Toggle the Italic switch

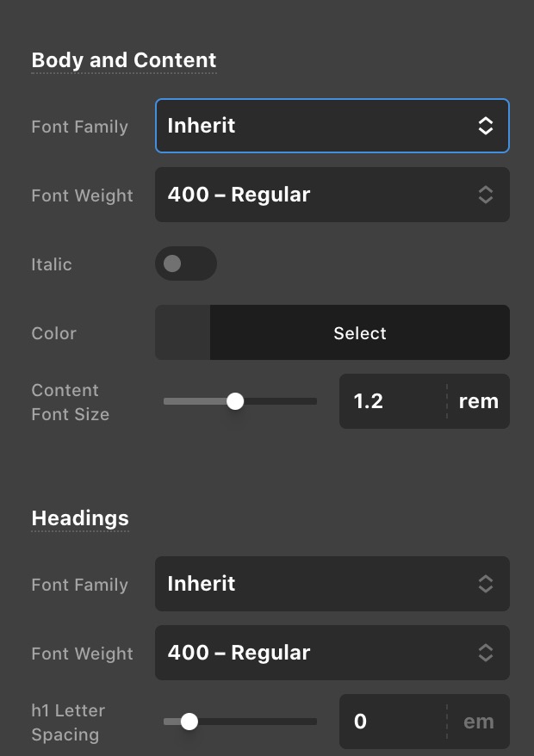186,263
